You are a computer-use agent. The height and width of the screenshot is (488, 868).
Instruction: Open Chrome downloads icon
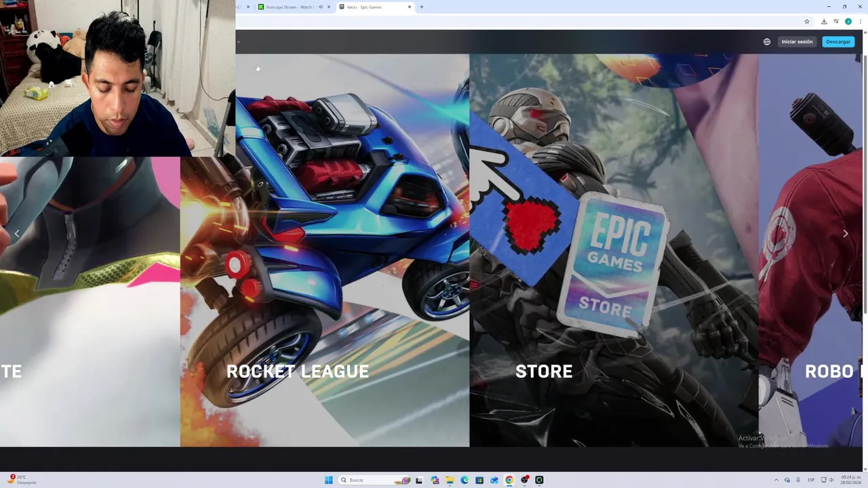pos(824,22)
